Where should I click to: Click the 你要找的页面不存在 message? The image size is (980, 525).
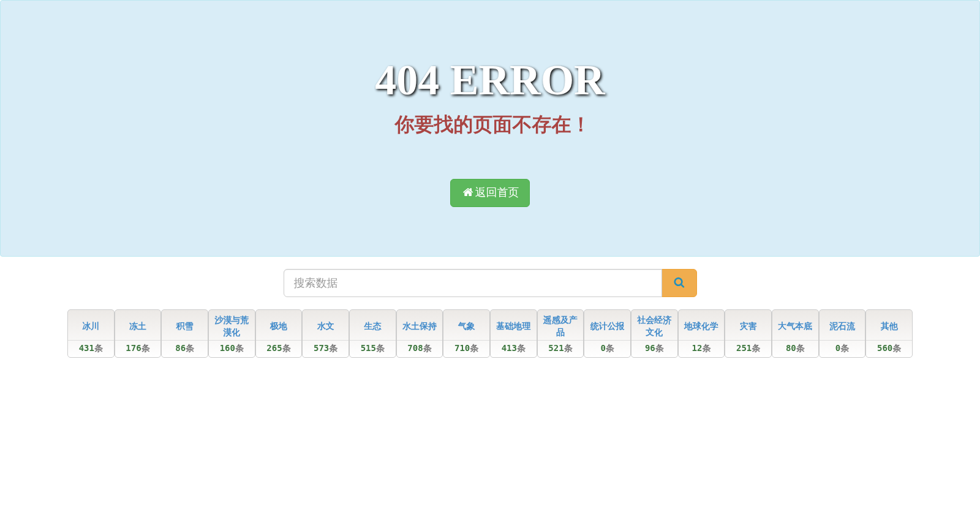coord(490,125)
